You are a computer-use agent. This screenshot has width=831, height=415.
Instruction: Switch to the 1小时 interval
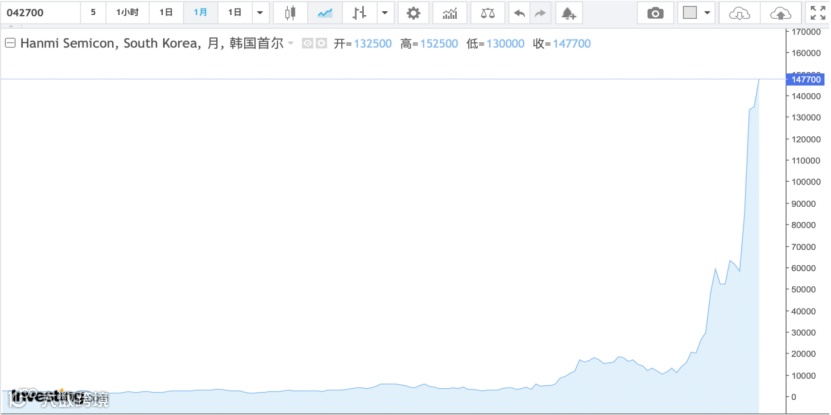(127, 13)
